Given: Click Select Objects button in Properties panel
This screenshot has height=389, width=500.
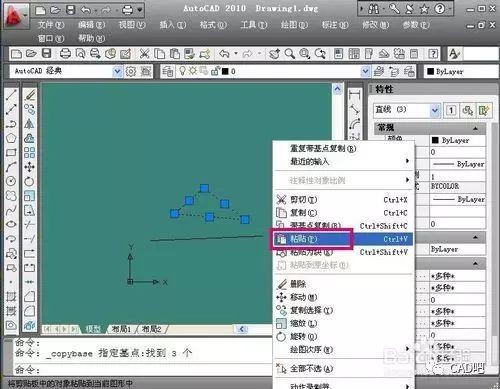Looking at the screenshot, I should tap(467, 110).
